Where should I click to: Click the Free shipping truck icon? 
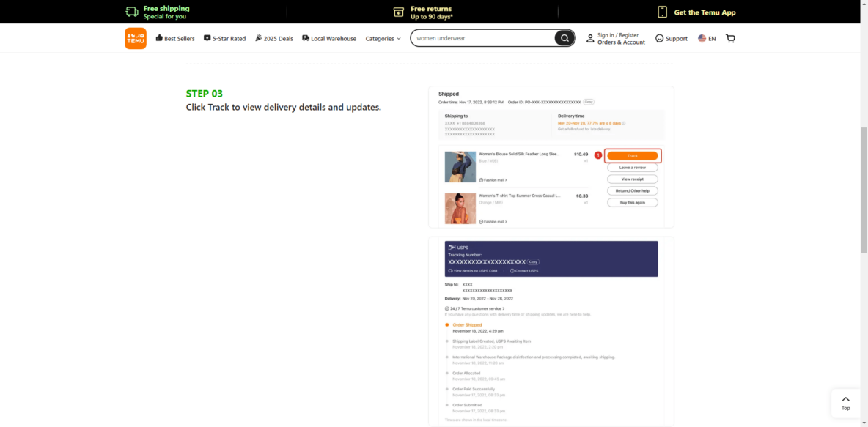(x=132, y=12)
